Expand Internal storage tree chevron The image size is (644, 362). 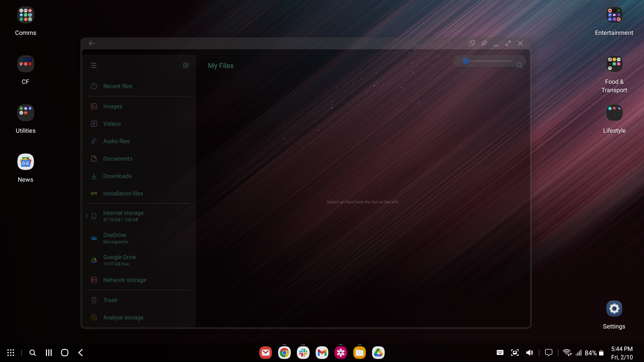tap(87, 216)
